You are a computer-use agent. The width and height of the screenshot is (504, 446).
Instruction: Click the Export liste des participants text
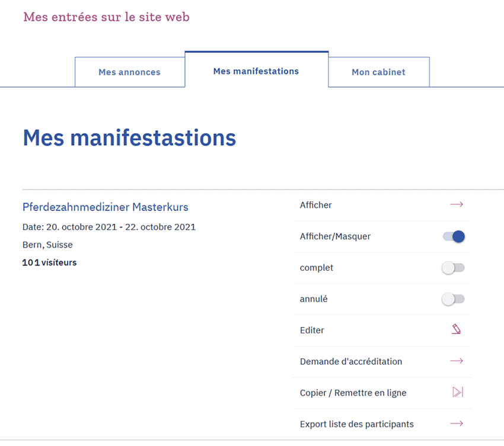coord(357,424)
